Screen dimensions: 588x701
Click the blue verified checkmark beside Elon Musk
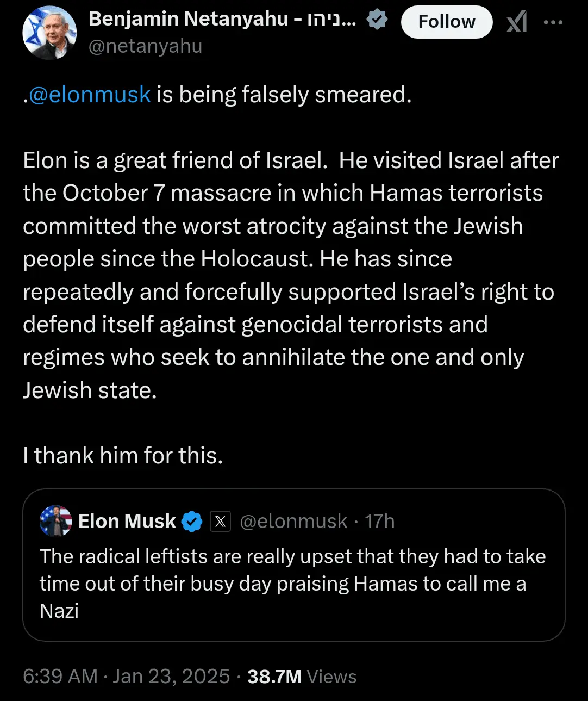pos(192,522)
